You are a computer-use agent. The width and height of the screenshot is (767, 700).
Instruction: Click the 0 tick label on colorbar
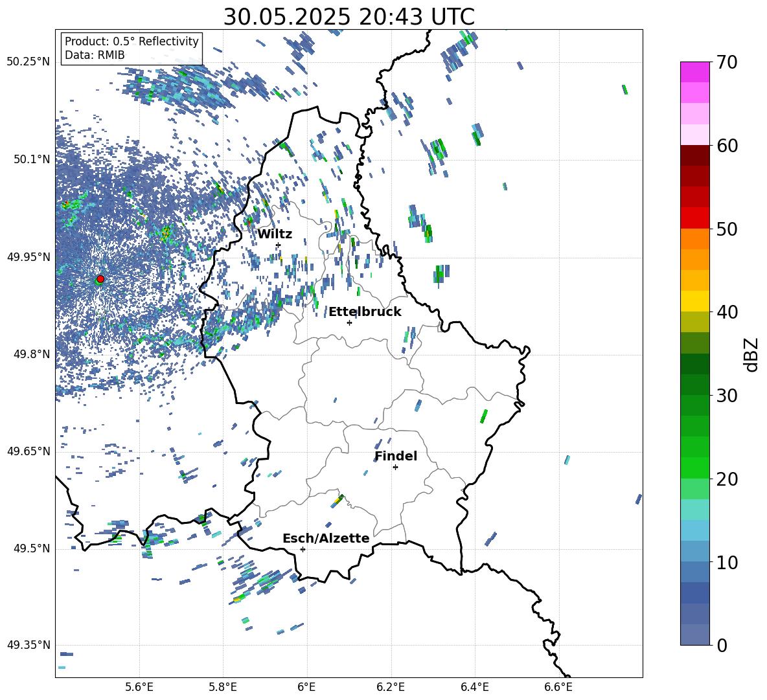(721, 645)
